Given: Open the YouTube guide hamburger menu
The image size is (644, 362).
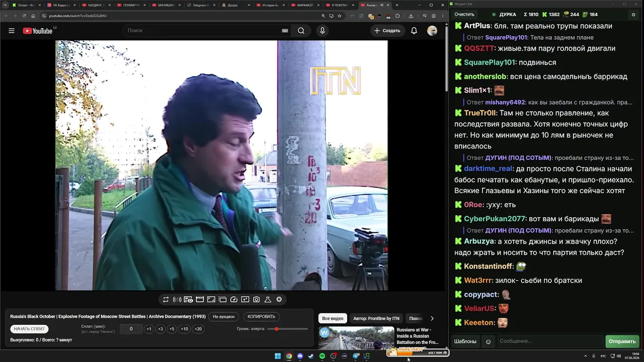Looking at the screenshot, I should 12,31.
